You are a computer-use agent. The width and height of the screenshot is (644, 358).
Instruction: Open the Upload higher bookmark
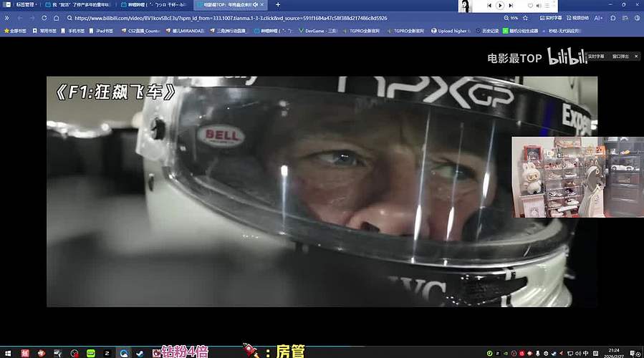pos(452,31)
